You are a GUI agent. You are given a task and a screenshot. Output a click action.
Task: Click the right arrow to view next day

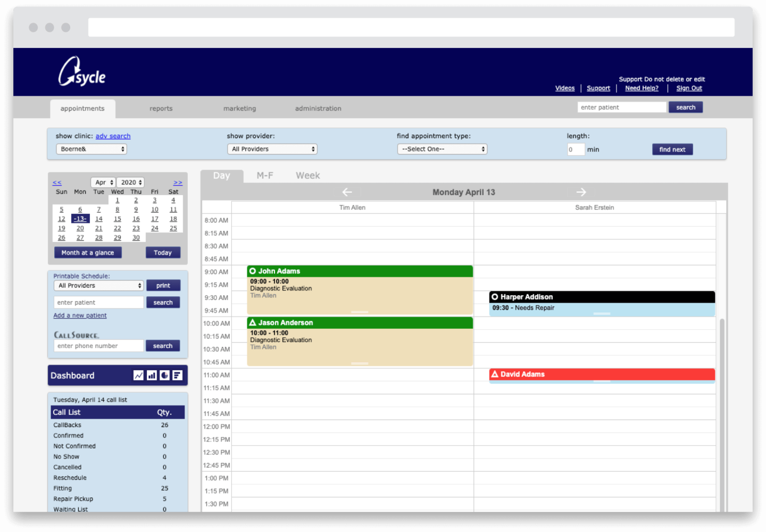coord(581,192)
